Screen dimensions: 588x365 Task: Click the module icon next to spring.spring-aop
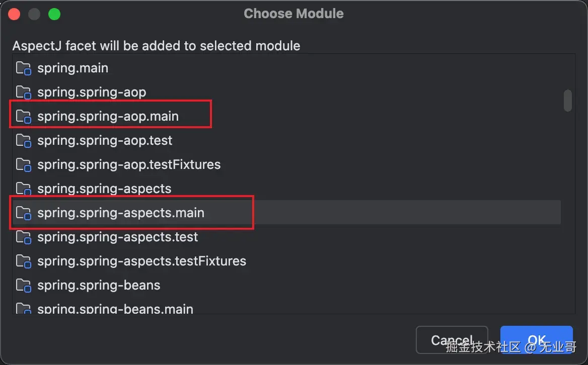pyautogui.click(x=24, y=93)
